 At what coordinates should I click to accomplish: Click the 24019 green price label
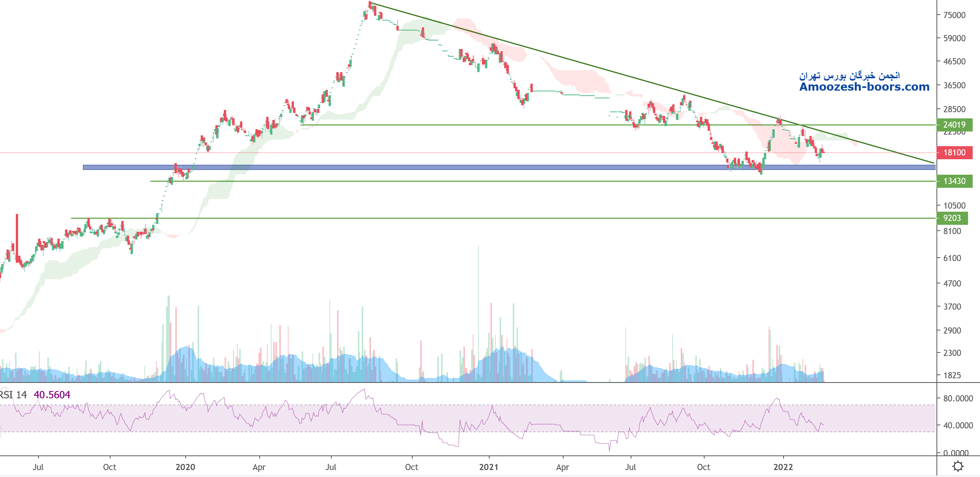coord(954,125)
